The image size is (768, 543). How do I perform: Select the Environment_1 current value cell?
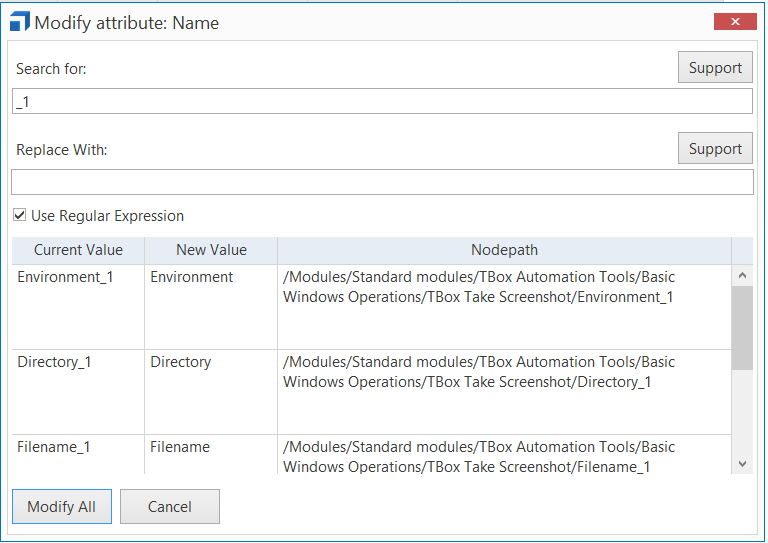65,277
